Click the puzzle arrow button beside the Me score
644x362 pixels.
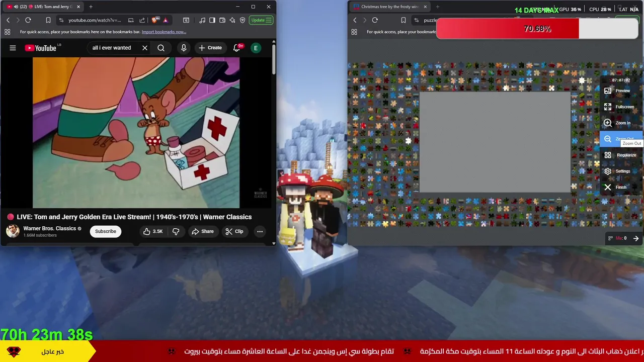click(x=636, y=238)
